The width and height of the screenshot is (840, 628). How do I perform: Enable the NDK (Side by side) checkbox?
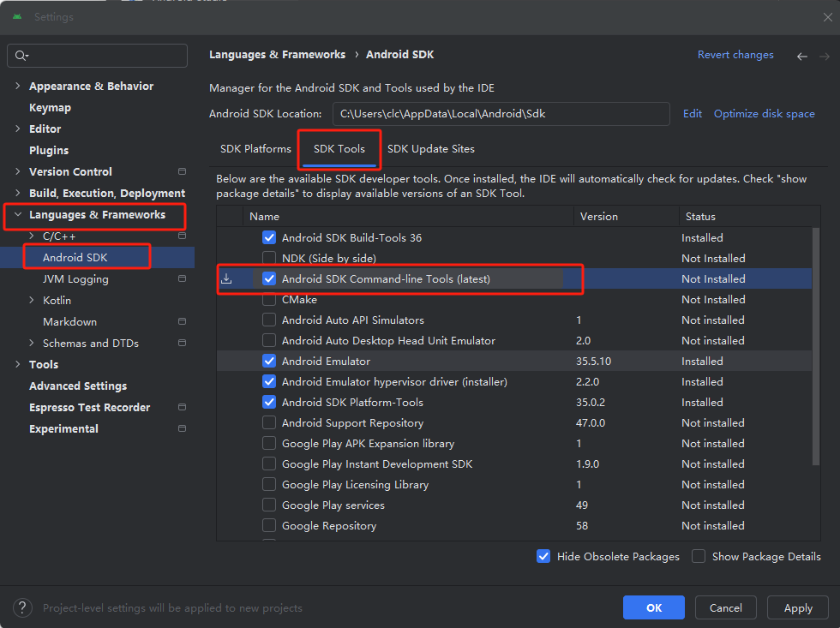pyautogui.click(x=269, y=258)
